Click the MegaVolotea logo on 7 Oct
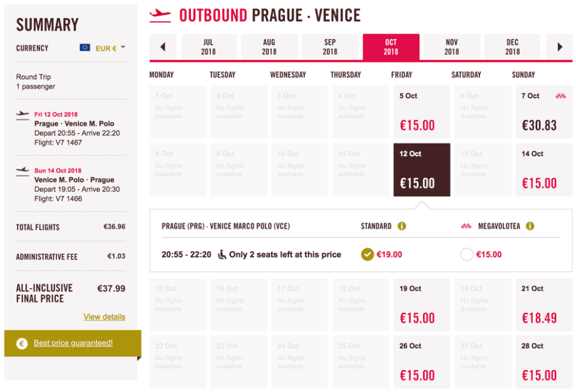The width and height of the screenshot is (576, 392). 560,96
